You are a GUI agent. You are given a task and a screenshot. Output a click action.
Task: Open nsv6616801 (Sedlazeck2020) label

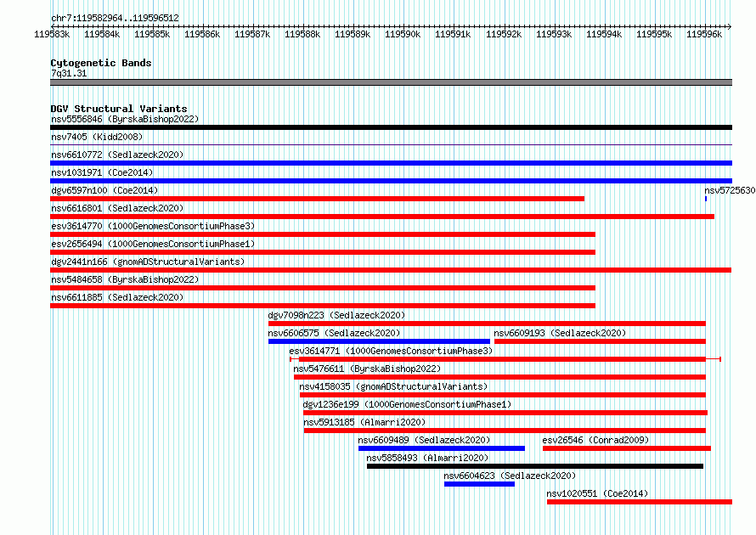117,208
